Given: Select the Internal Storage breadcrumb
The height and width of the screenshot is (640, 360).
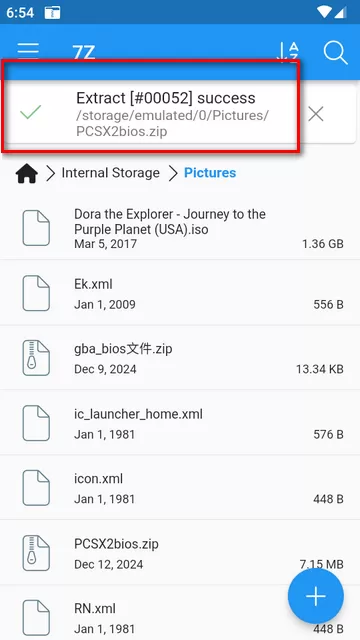Looking at the screenshot, I should pos(111,173).
